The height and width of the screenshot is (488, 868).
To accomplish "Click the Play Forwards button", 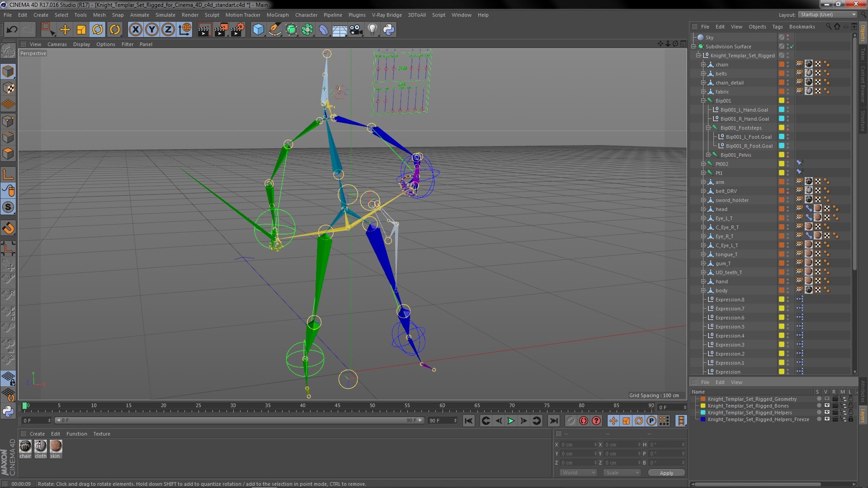I will 511,421.
